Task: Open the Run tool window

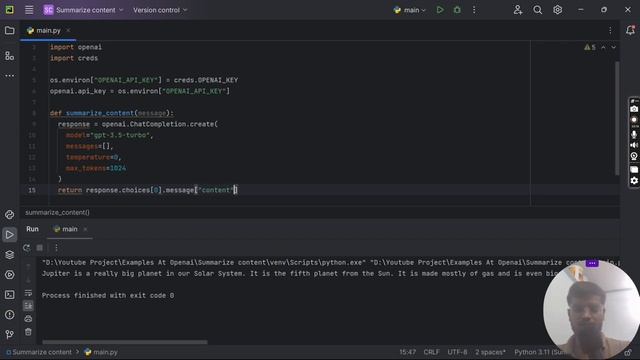Action: [x=9, y=235]
